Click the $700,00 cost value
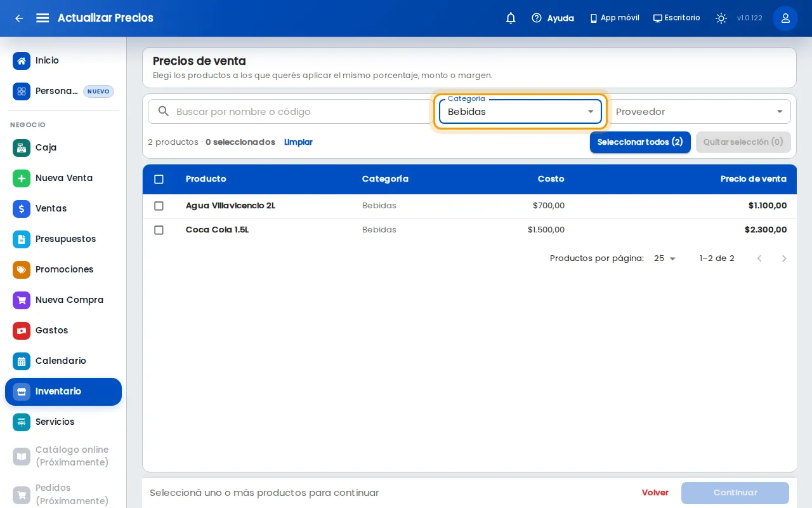Viewport: 812px width, 508px height. pos(549,206)
